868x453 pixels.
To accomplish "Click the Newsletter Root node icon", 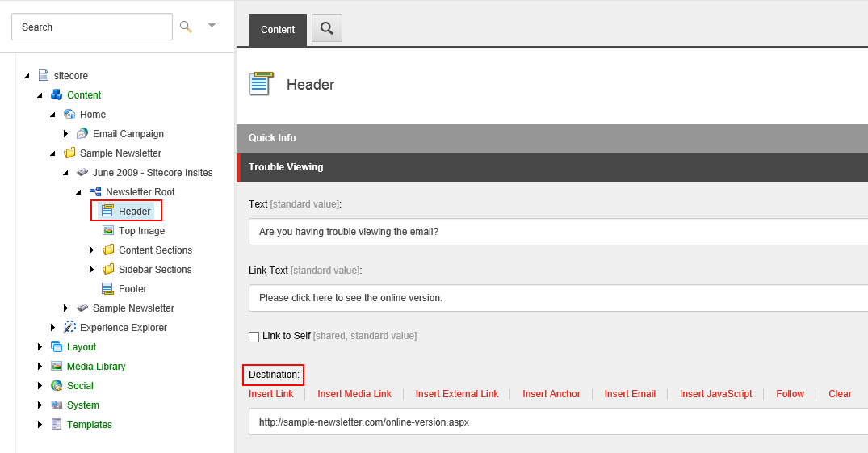I will click(x=95, y=192).
